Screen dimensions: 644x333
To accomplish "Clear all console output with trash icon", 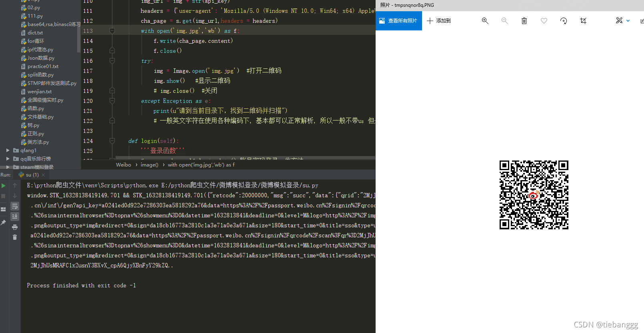I will coord(15,237).
